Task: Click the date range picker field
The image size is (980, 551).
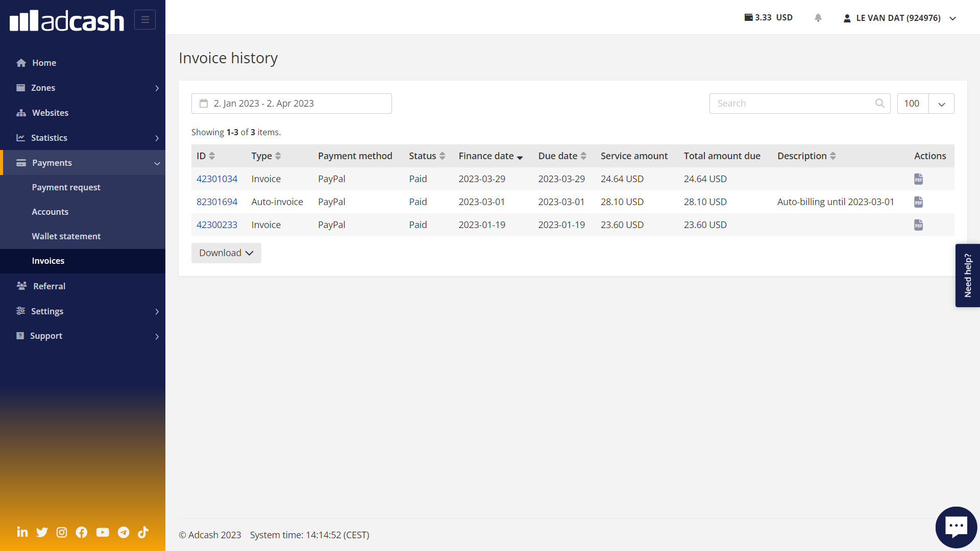Action: (x=291, y=104)
